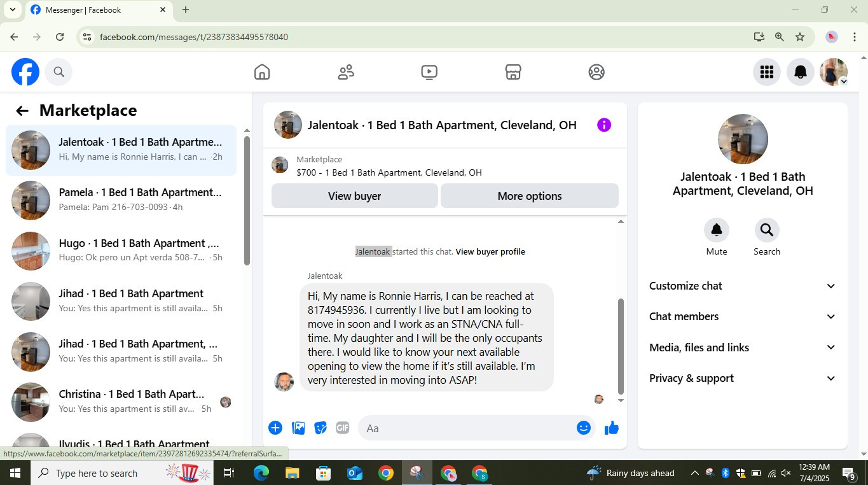Attach a file with photo icon
Image resolution: width=868 pixels, height=485 pixels.
click(x=298, y=428)
